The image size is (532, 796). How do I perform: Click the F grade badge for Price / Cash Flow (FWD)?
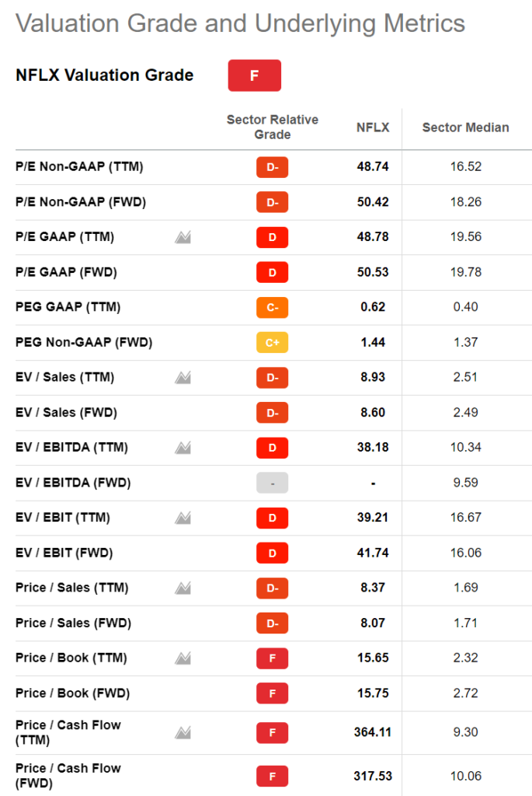pyautogui.click(x=273, y=777)
